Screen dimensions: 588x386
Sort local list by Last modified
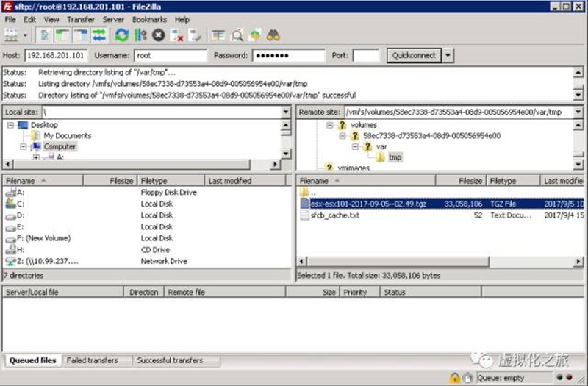(245, 181)
